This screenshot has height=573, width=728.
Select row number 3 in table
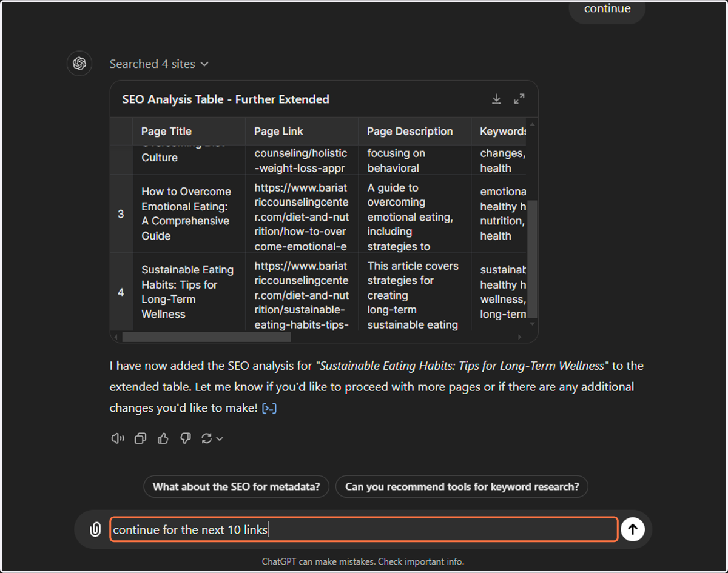[121, 213]
